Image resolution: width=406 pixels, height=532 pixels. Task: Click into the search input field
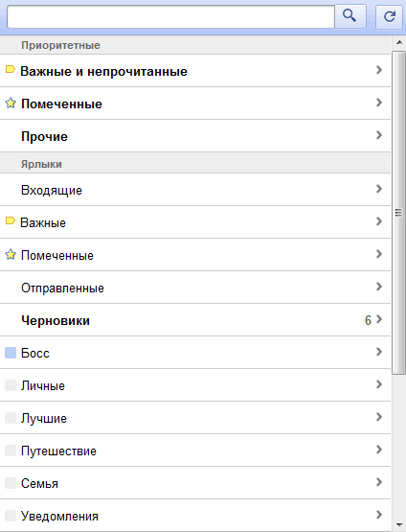(170, 16)
